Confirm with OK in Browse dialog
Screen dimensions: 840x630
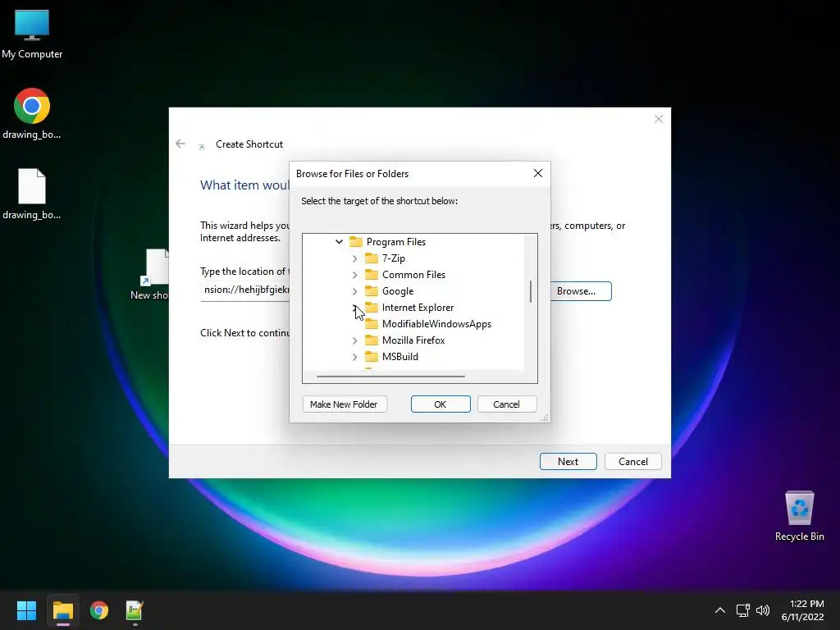pyautogui.click(x=441, y=404)
